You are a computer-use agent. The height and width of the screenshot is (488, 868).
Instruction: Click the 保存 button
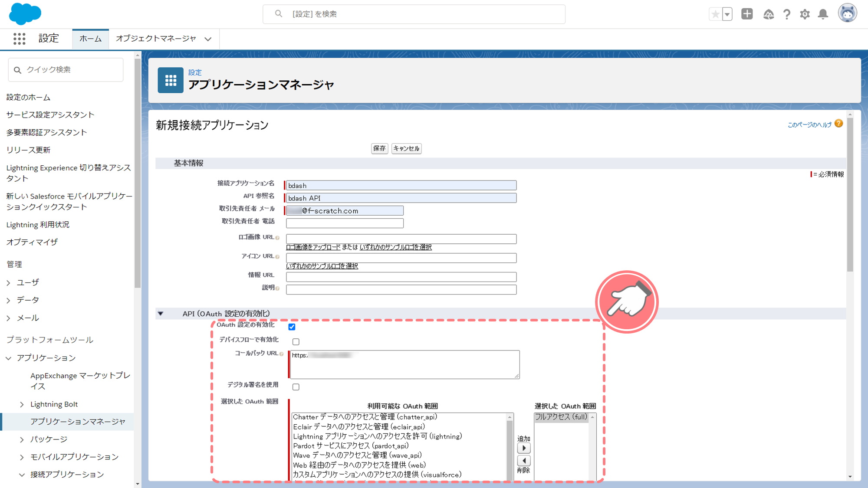379,148
